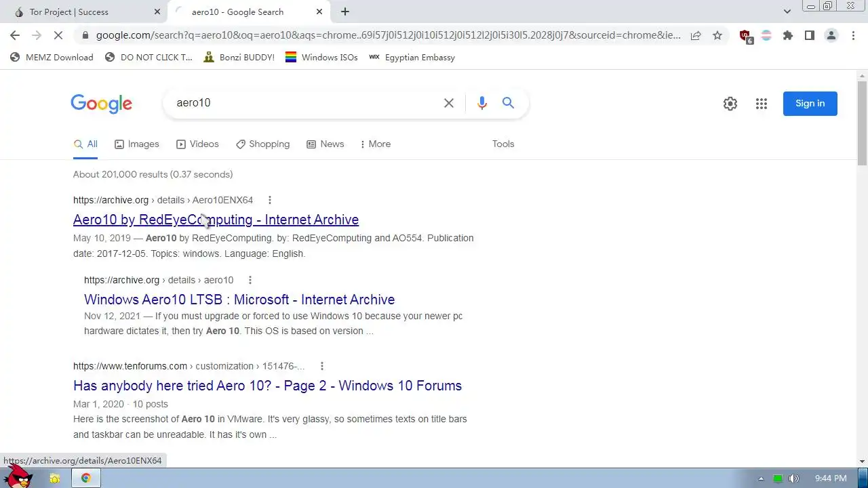Clear the search query
The height and width of the screenshot is (488, 868).
[x=449, y=103]
